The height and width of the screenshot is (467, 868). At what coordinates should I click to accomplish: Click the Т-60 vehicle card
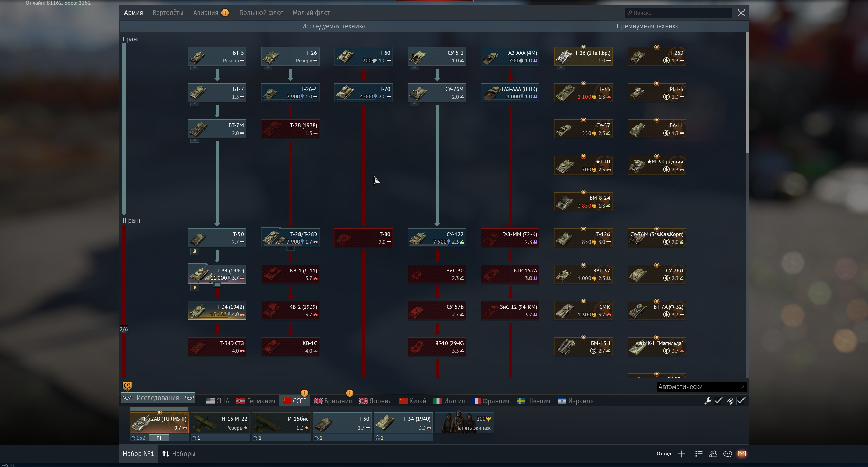coord(364,56)
